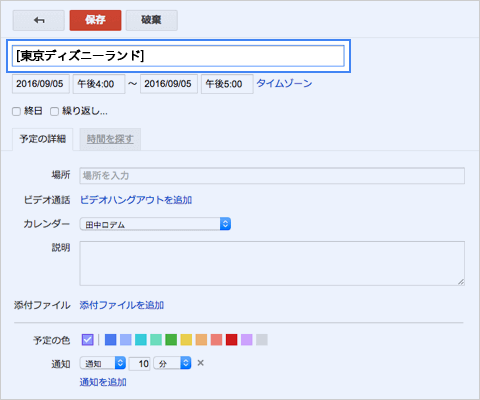The image size is (480, 400).
Task: Click the 説明 description text area
Action: (x=272, y=263)
